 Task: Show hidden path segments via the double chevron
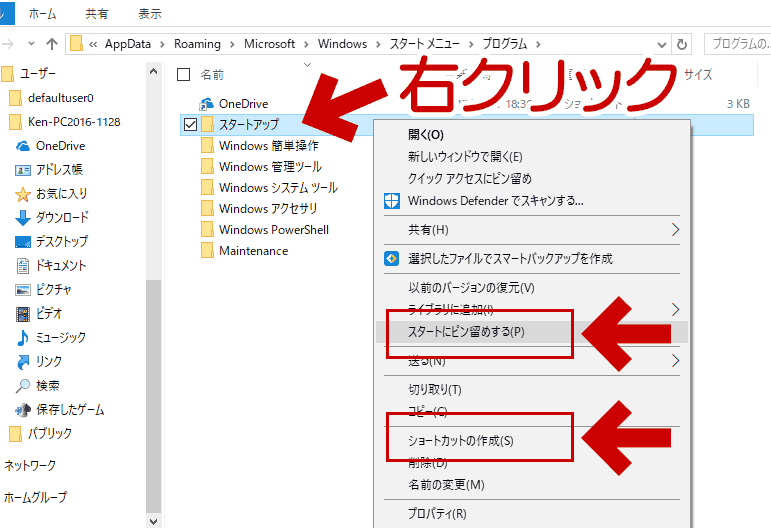tap(93, 44)
